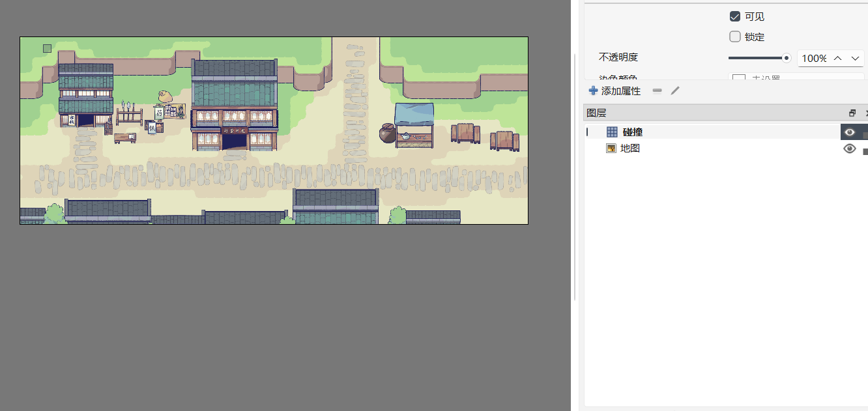
Task: Enable the 锁定 checkbox
Action: (x=735, y=36)
